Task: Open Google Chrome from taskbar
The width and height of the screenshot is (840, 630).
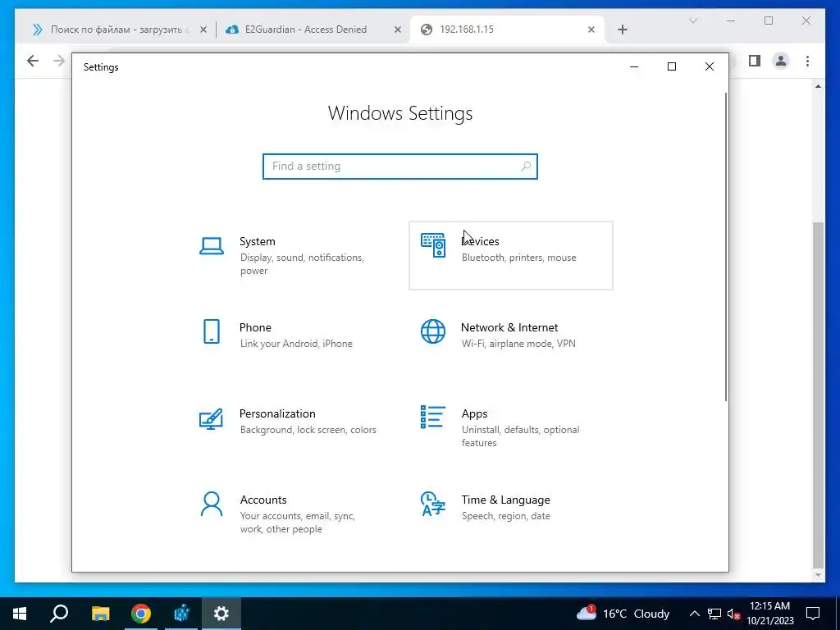Action: [141, 614]
